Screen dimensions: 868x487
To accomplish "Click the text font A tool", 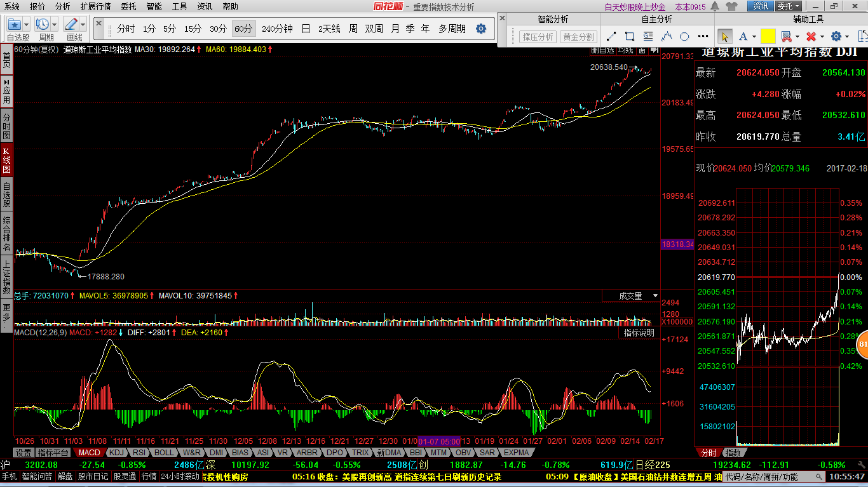I will click(x=743, y=36).
